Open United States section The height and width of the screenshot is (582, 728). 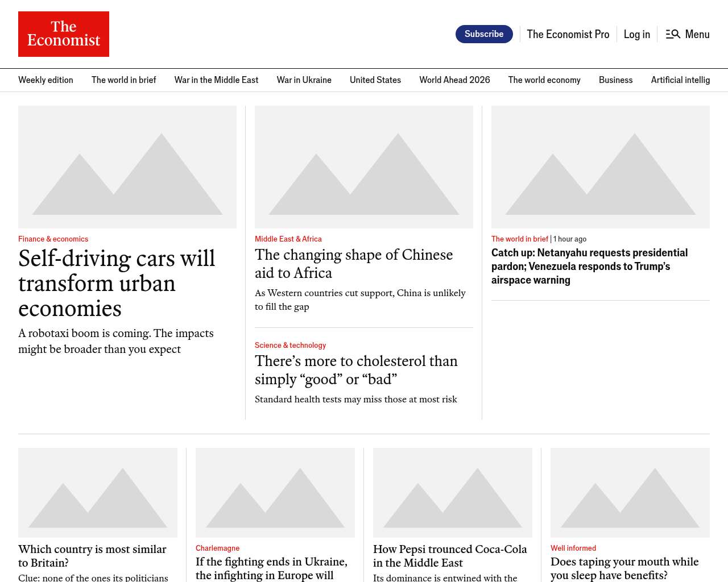375,80
